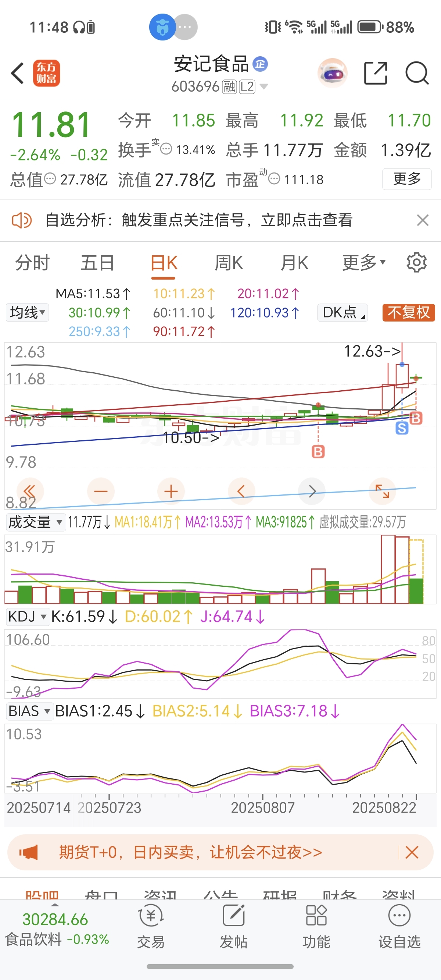Close the 期货T+0 promotion banner
The height and width of the screenshot is (980, 441).
[x=412, y=852]
